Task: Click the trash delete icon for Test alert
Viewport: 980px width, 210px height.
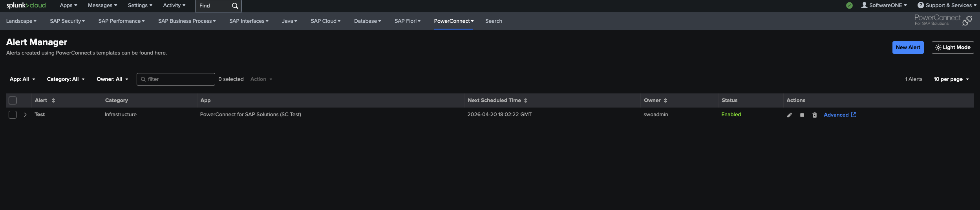Action: point(814,115)
